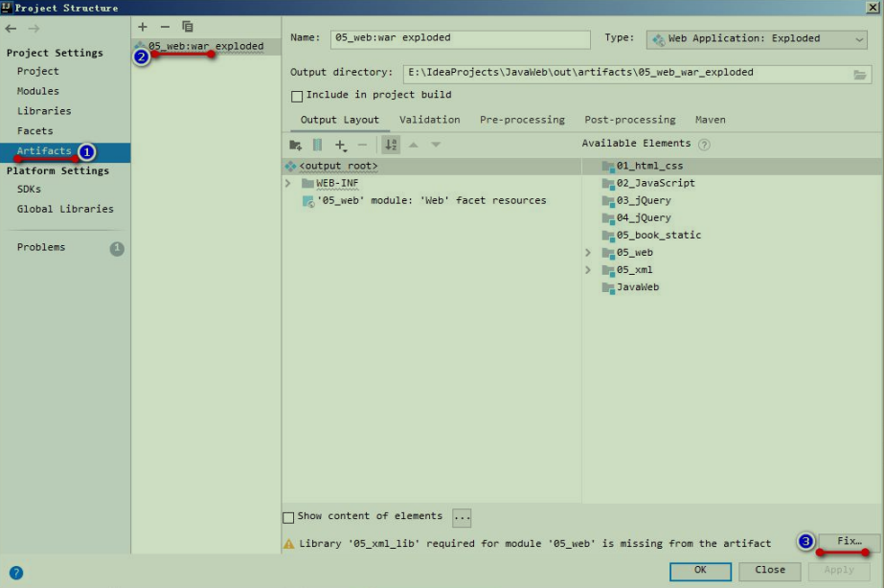Screen dimensions: 884x588
Task: Remove selected artifact with minus icon
Action: tap(165, 27)
